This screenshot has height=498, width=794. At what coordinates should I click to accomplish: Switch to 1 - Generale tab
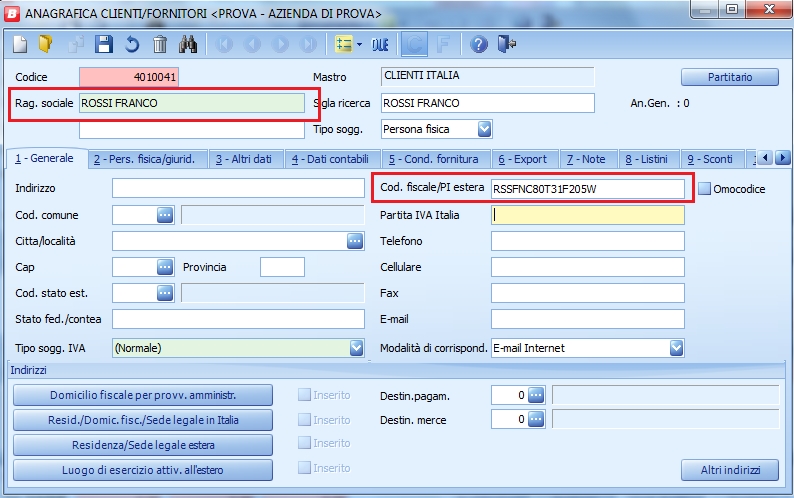pos(45,159)
